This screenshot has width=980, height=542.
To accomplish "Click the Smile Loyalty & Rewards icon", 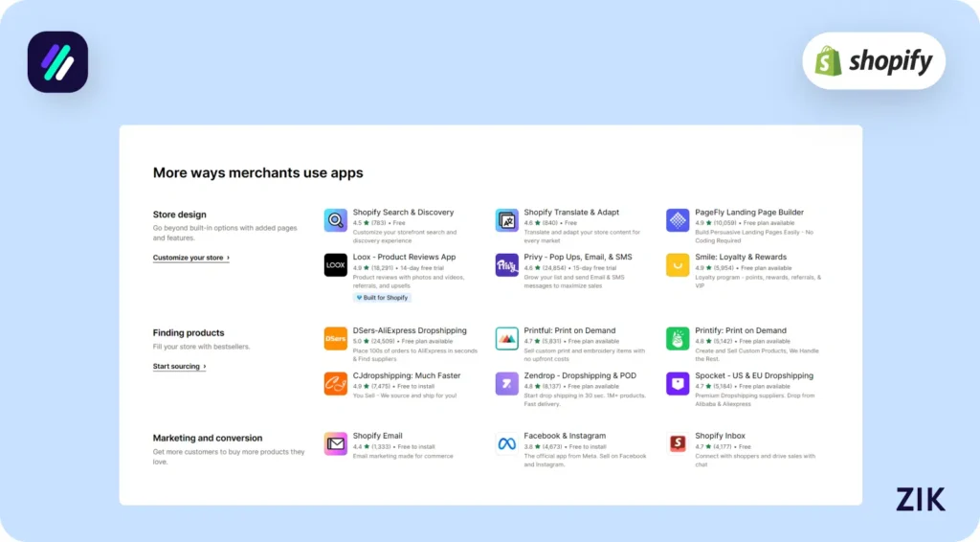I will click(x=678, y=265).
